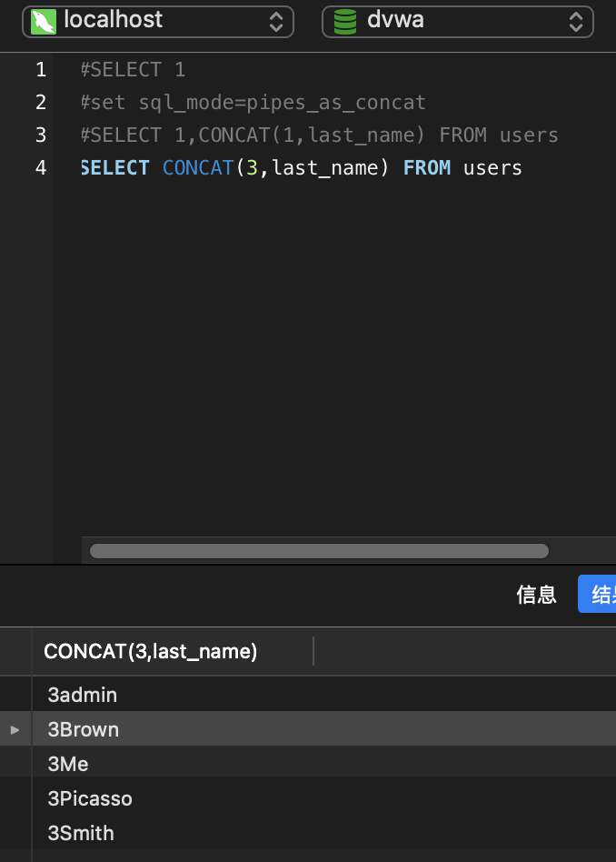Viewport: 616px width, 862px height.
Task: Click the editor's horizontal scrollbar thumb
Action: pos(318,551)
